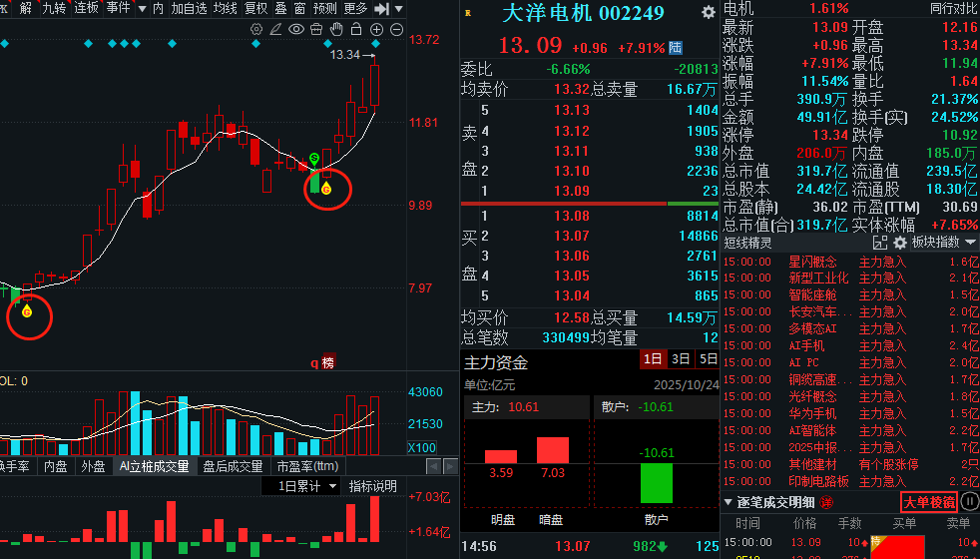The height and width of the screenshot is (559, 980).
Task: Click the green S marker on chart
Action: pyautogui.click(x=314, y=159)
